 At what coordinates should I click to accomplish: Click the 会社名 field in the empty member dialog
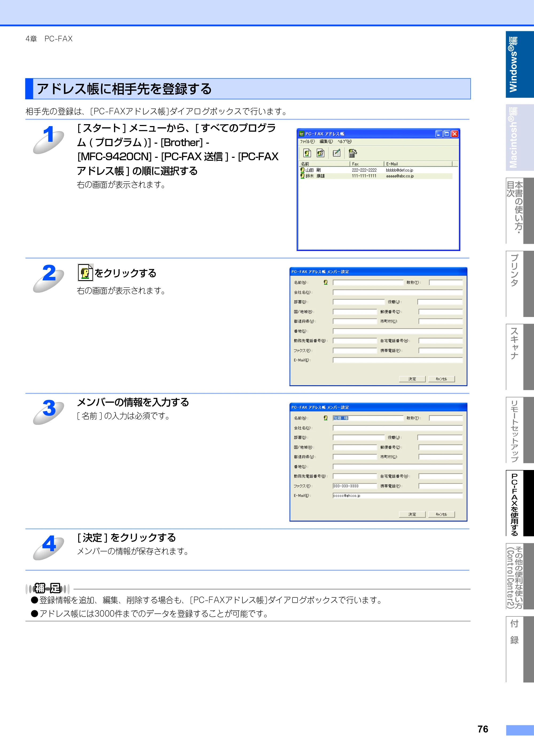click(398, 292)
